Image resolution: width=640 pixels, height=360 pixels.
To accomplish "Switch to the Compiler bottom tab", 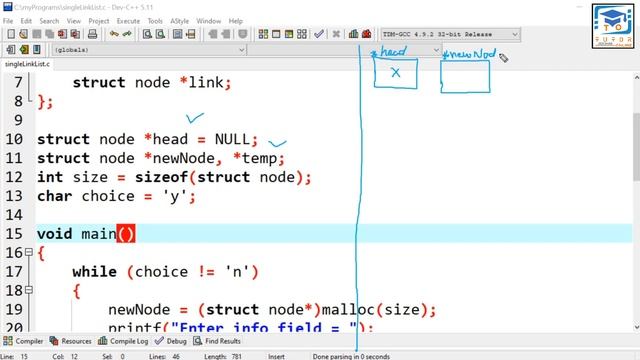I will 23,341.
